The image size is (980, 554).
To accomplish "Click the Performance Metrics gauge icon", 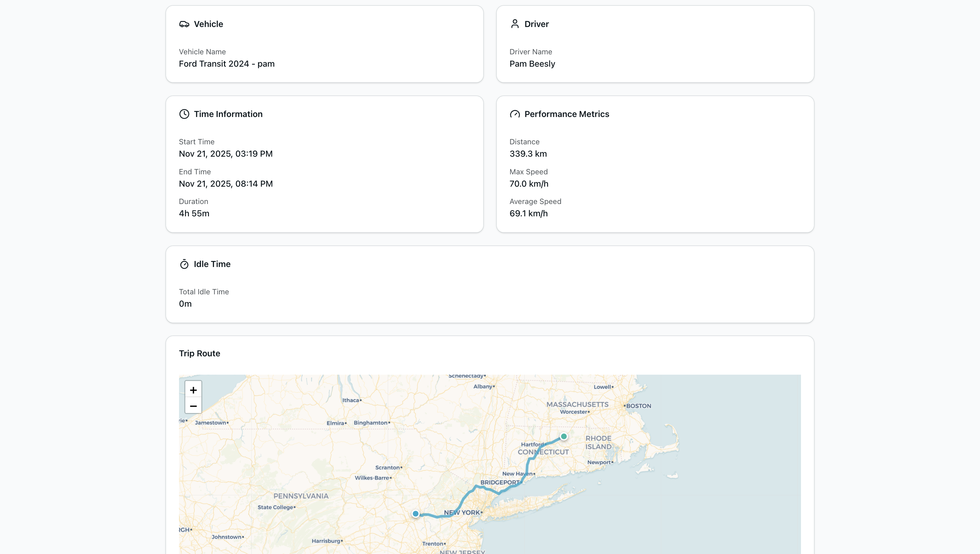I will pos(515,114).
